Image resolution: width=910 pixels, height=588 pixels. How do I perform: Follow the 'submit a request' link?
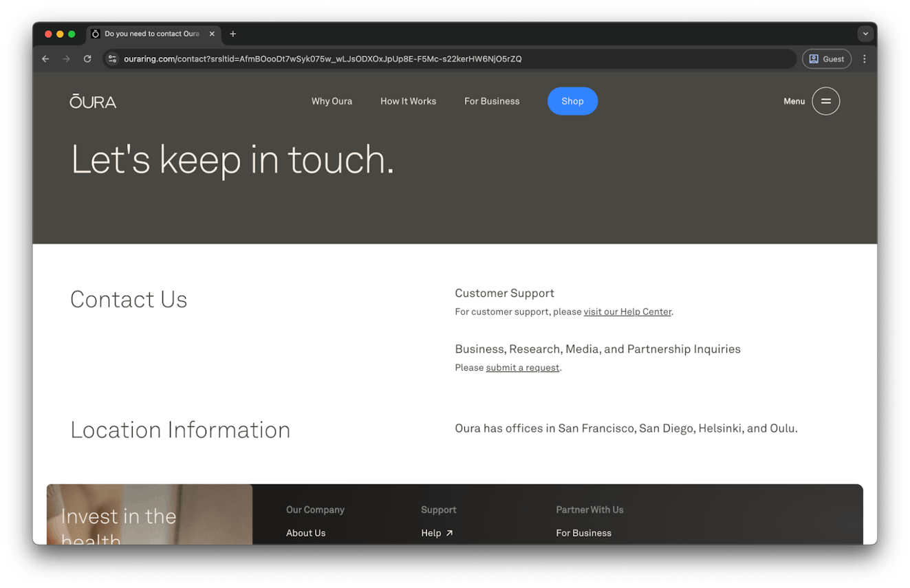click(522, 367)
